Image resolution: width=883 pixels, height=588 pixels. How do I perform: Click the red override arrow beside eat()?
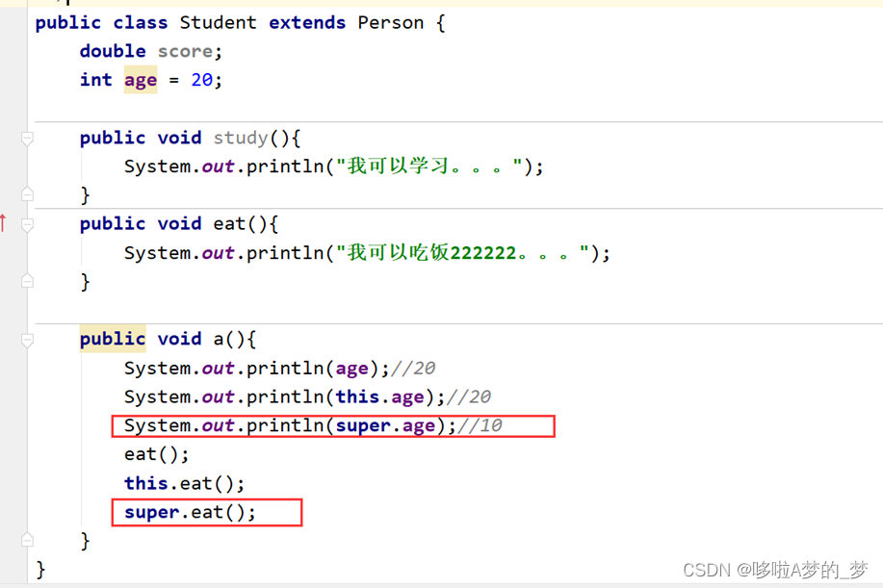coord(4,223)
